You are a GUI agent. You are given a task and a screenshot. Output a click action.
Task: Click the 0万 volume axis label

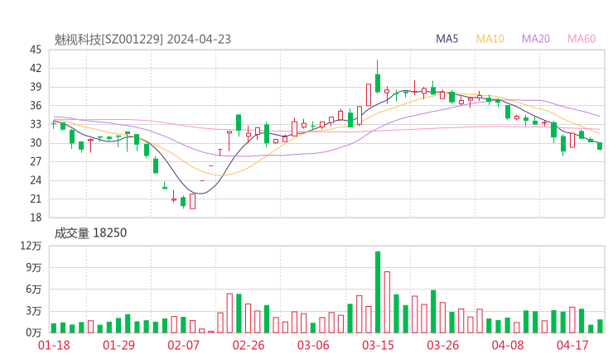(x=34, y=333)
